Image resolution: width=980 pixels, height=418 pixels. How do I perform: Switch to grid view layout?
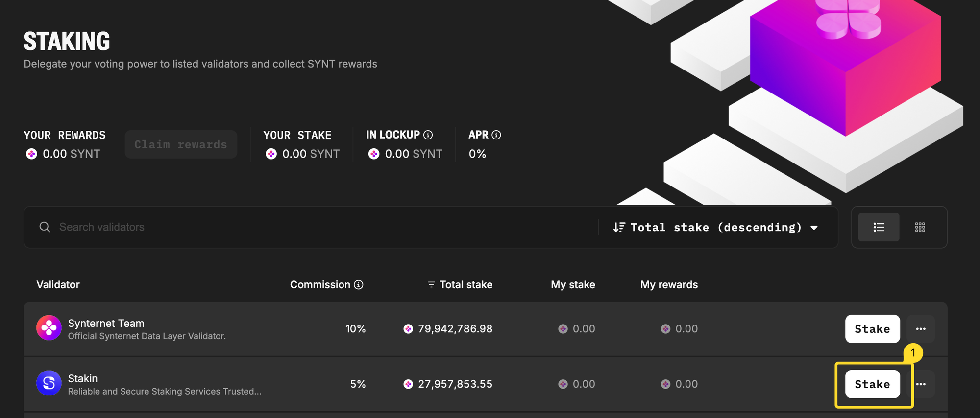coord(920,227)
